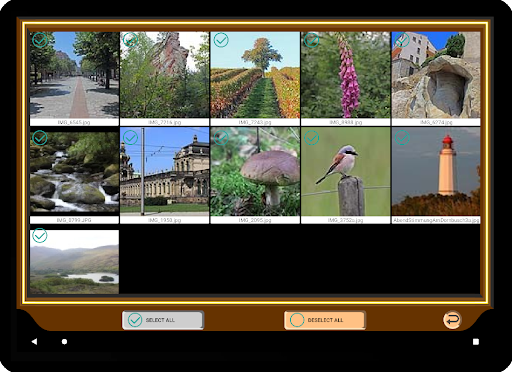512x372 pixels.
Task: Uncheck the baroque palace photo
Action: [130, 138]
